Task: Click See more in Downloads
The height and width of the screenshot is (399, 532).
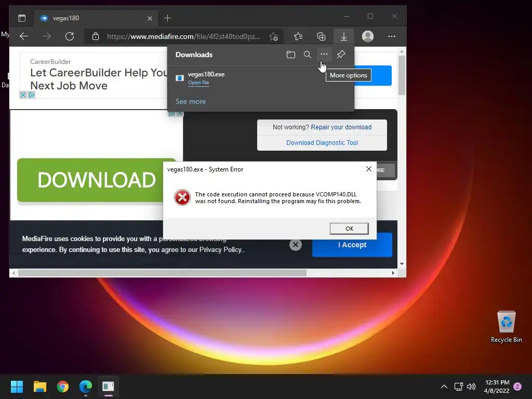Action: pyautogui.click(x=191, y=101)
